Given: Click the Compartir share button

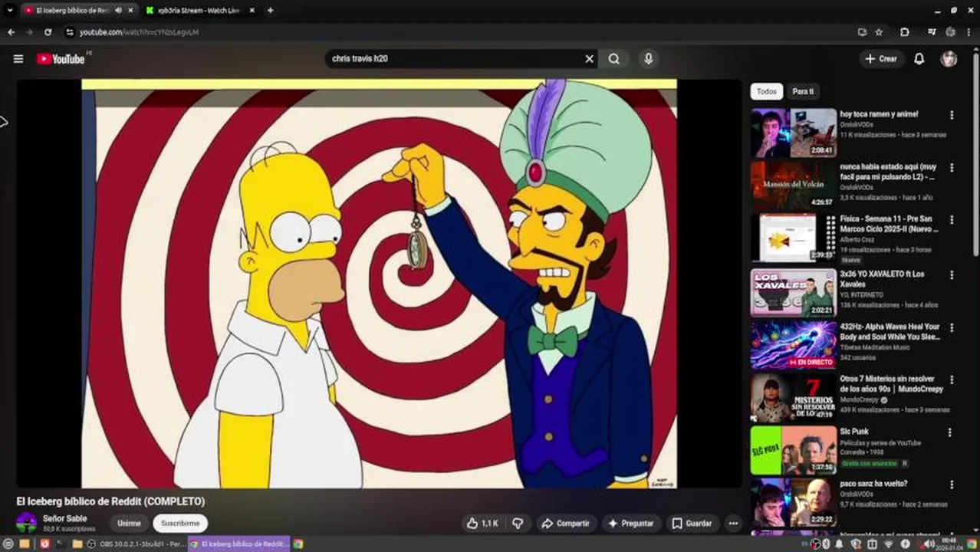Looking at the screenshot, I should tap(565, 523).
